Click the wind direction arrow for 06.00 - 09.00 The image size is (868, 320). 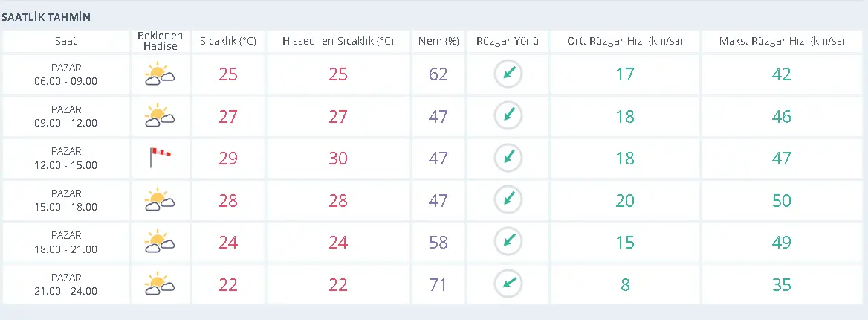508,74
